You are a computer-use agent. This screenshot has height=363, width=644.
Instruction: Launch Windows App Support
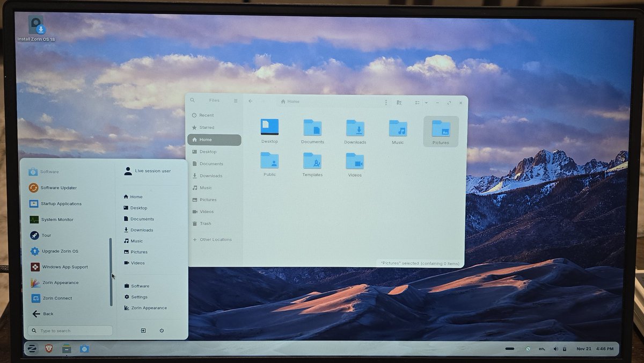[58, 267]
